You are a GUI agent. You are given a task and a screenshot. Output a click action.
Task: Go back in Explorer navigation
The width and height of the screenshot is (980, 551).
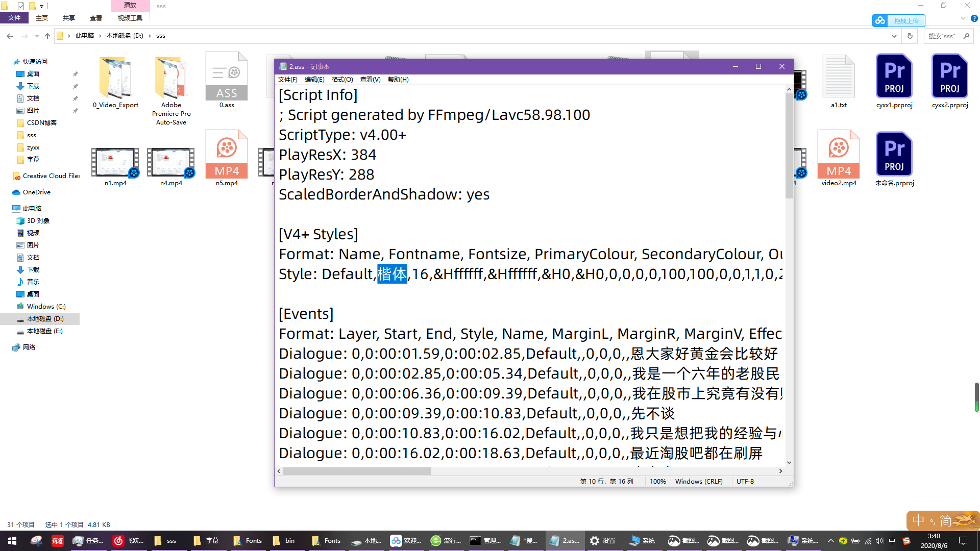click(x=10, y=36)
